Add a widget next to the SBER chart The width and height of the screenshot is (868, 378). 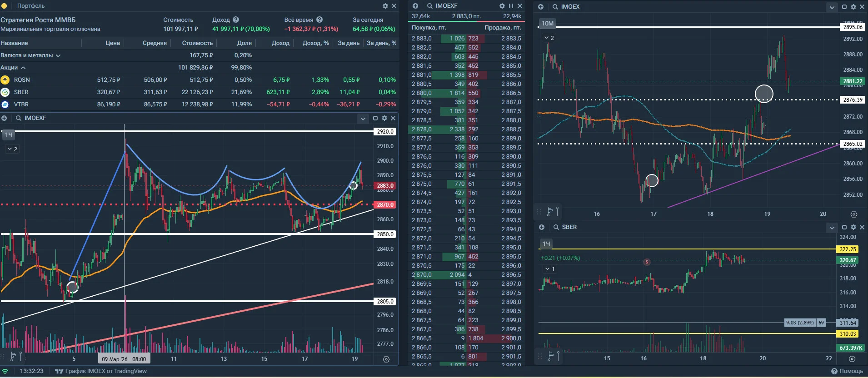click(541, 227)
